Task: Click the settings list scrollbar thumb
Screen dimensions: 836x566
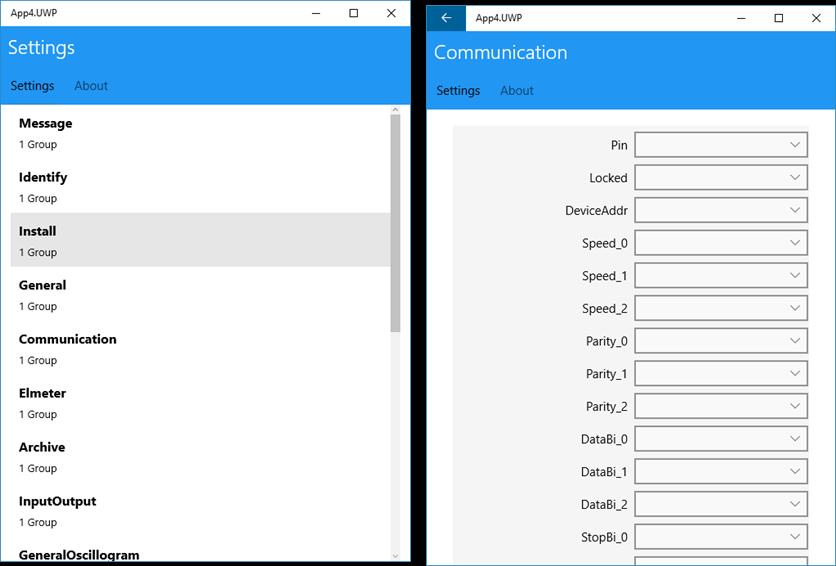Action: pyautogui.click(x=395, y=223)
